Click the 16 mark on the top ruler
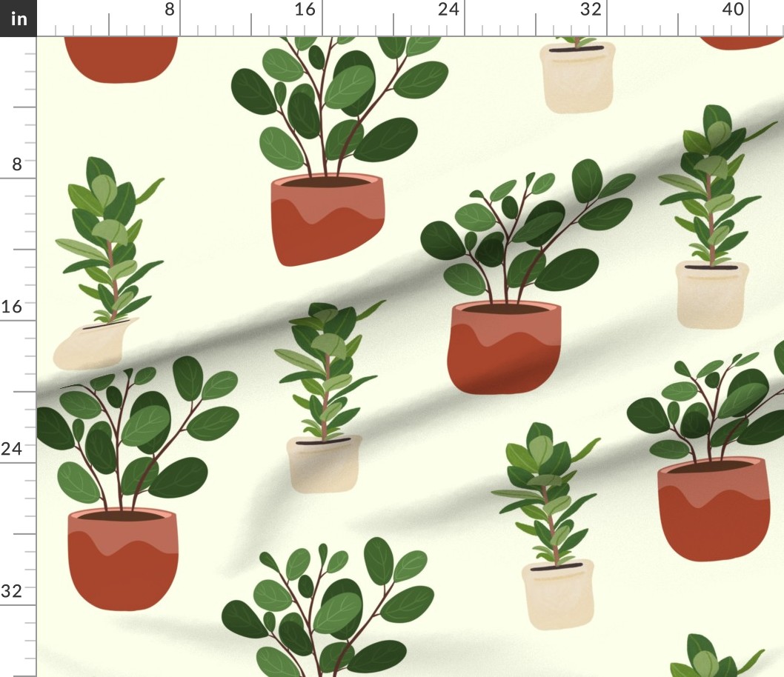The width and height of the screenshot is (784, 677). 305,9
